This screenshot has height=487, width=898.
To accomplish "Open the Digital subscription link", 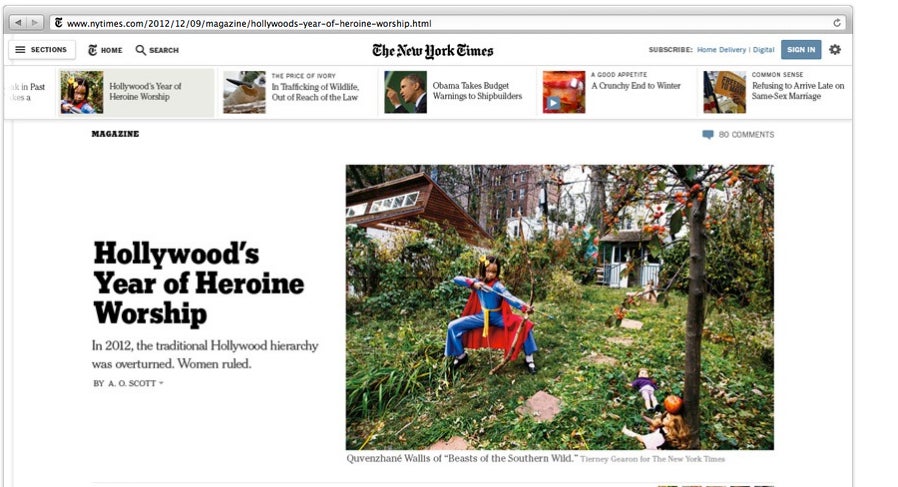I will 763,50.
